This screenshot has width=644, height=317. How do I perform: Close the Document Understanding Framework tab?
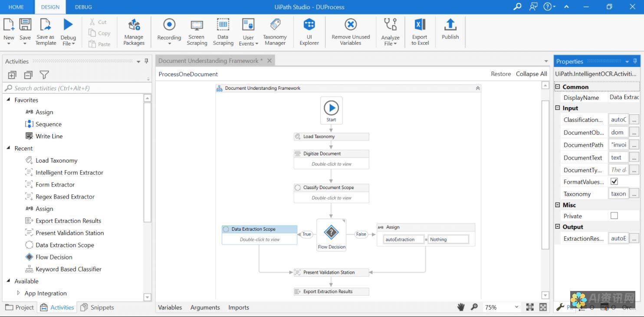coord(269,61)
